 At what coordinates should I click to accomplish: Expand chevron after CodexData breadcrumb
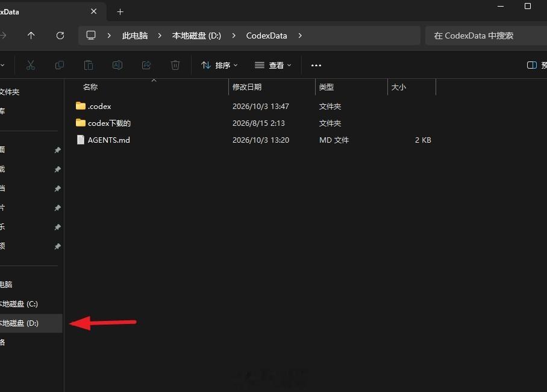click(x=299, y=36)
